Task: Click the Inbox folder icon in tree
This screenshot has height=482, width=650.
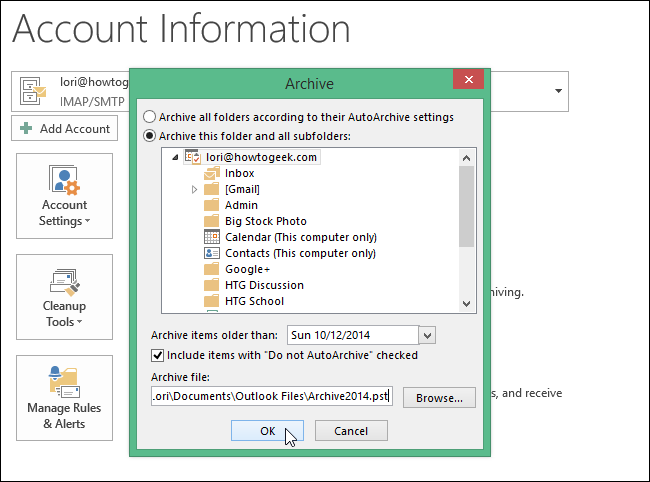Action: point(211,173)
